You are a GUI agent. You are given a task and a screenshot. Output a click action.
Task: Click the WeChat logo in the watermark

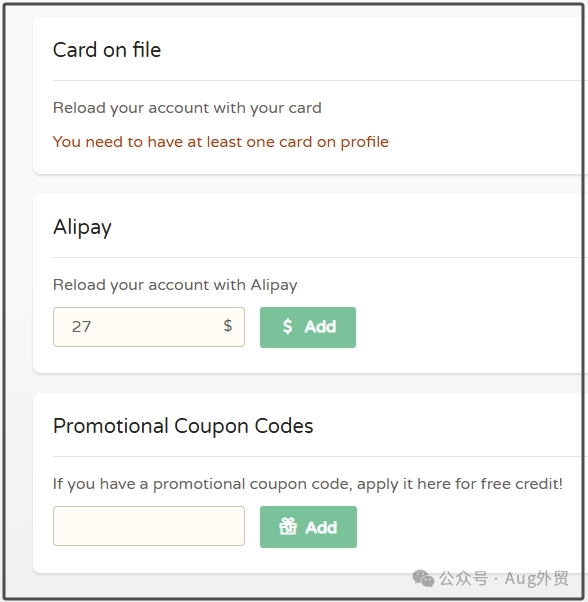[423, 578]
